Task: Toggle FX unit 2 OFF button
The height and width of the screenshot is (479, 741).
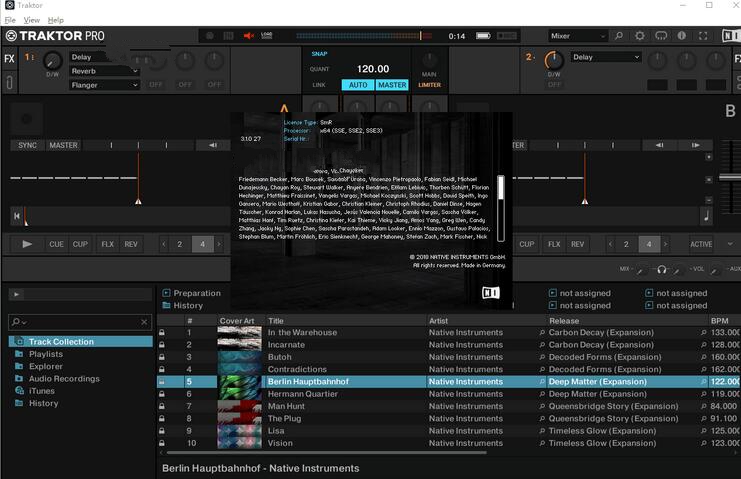Action: click(554, 85)
